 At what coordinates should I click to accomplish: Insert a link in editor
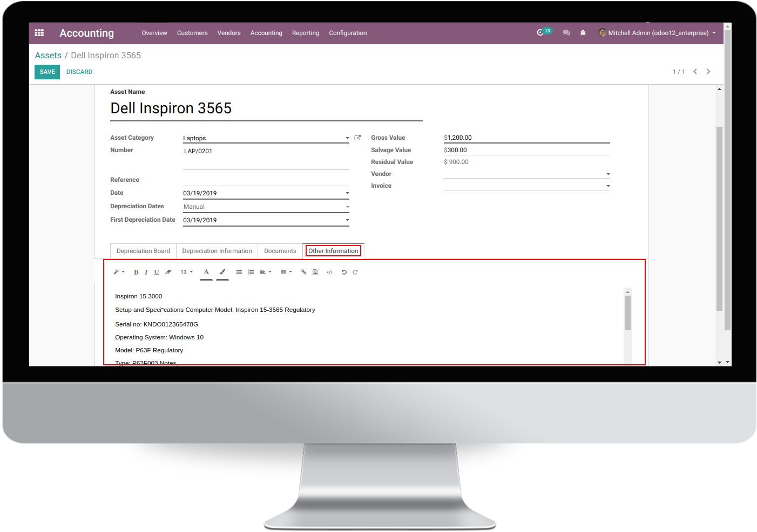(x=304, y=272)
